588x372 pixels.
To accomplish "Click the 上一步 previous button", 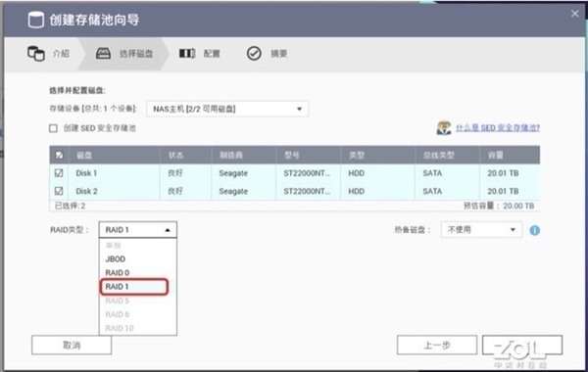I will click(x=437, y=345).
